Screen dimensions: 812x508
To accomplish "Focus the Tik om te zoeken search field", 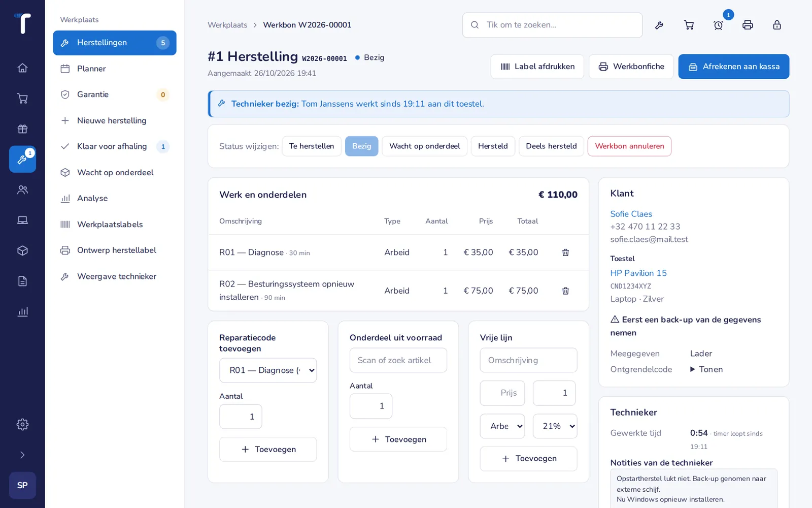I will (x=552, y=25).
